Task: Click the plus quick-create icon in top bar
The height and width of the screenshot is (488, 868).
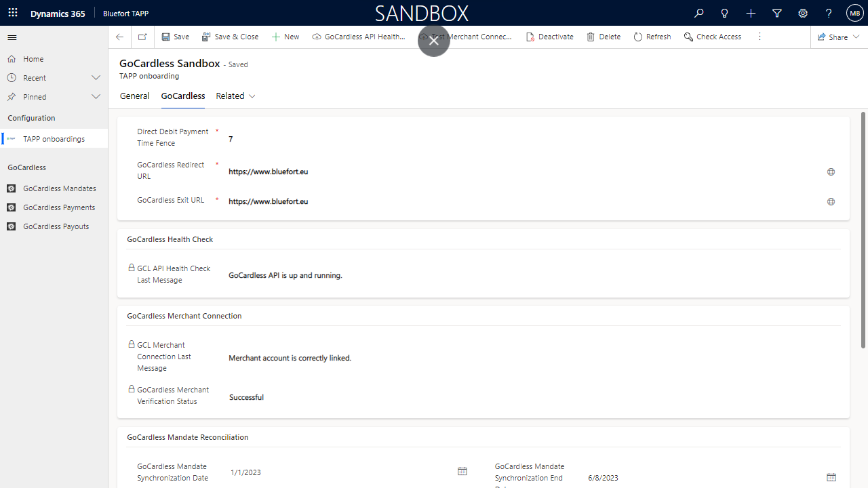Action: (x=751, y=14)
